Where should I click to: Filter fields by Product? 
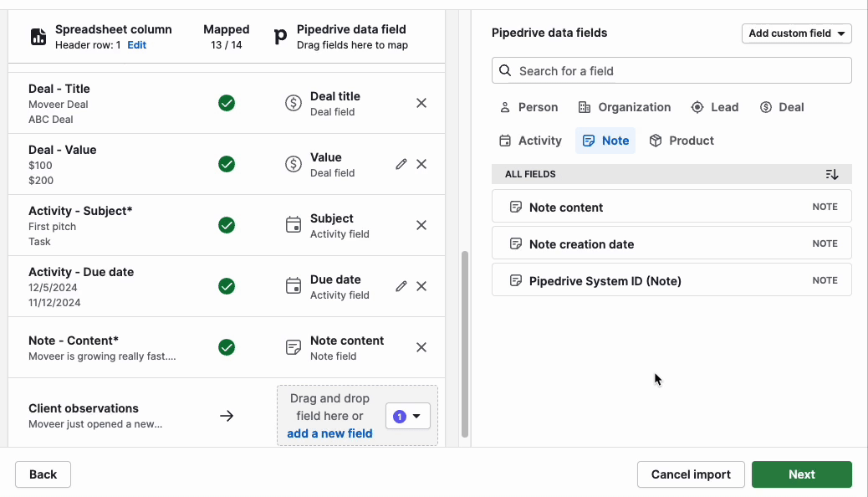[x=682, y=141]
